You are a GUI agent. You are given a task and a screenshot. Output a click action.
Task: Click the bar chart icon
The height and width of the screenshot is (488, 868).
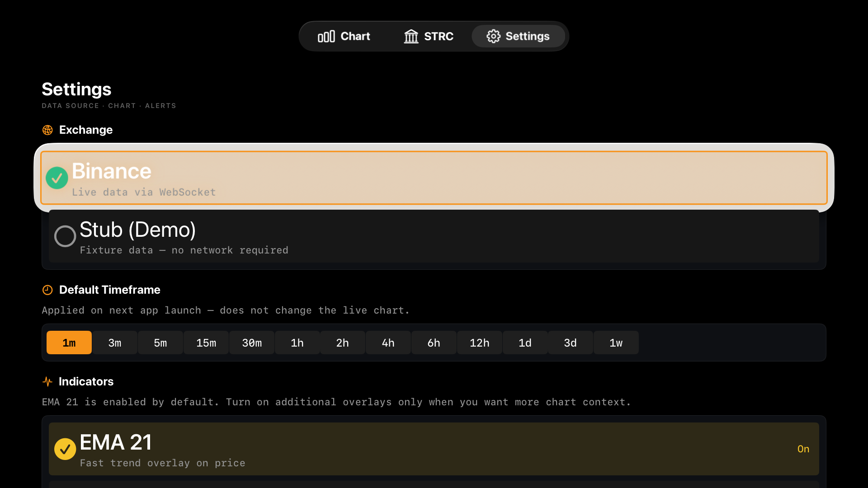click(x=326, y=36)
